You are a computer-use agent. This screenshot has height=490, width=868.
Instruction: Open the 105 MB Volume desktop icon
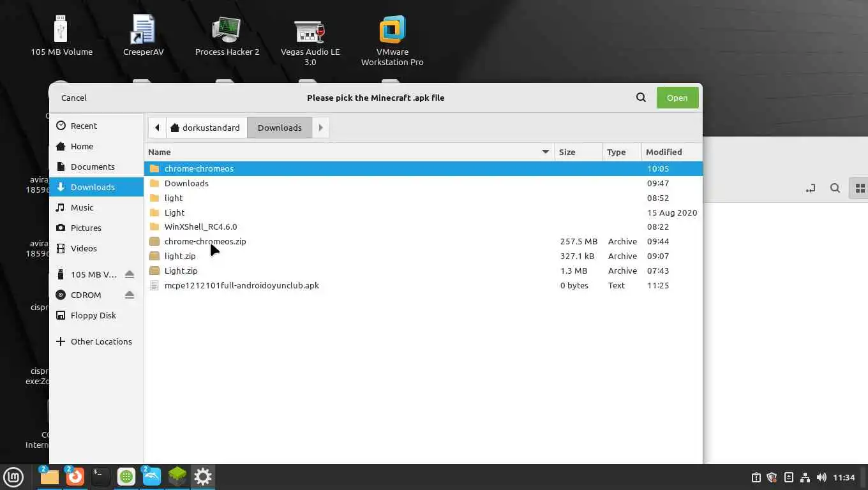pyautogui.click(x=61, y=35)
